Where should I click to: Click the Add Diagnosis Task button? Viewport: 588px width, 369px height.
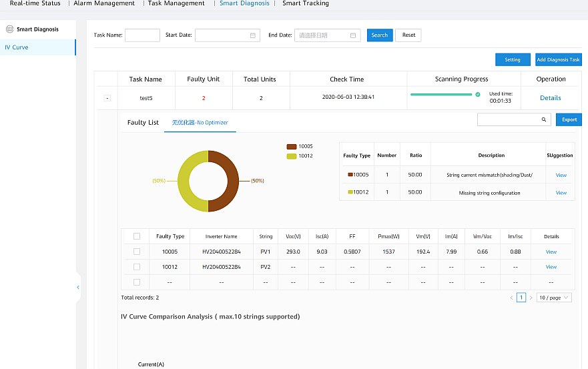pos(558,60)
